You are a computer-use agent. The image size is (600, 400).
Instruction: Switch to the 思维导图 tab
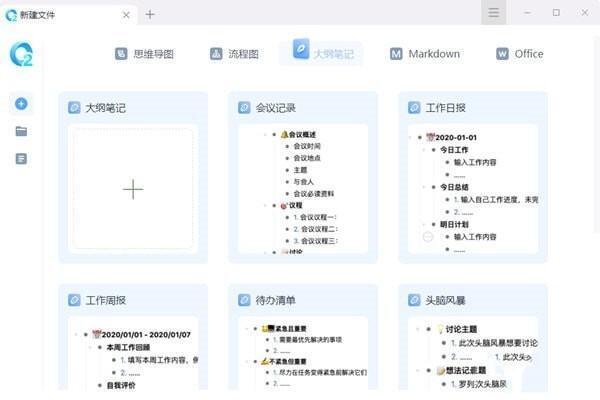(145, 54)
